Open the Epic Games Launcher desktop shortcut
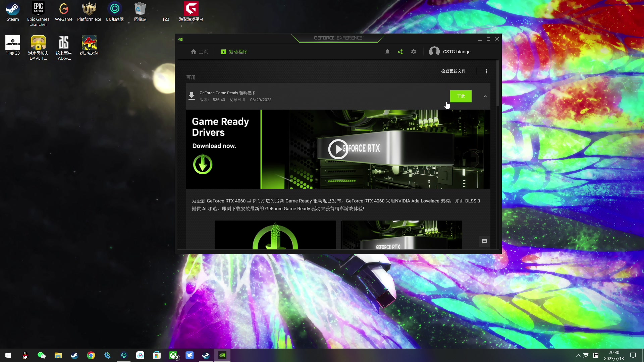Image resolution: width=644 pixels, height=362 pixels. [x=38, y=14]
